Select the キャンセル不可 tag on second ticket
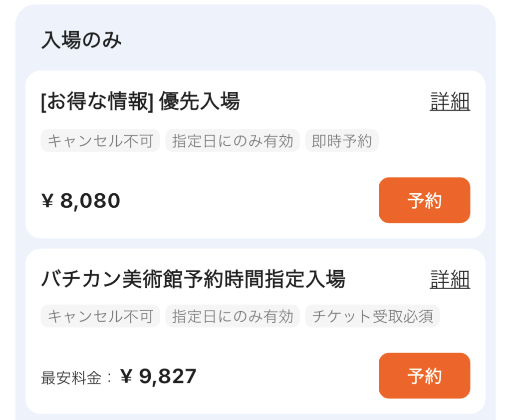This screenshot has height=420, width=511. click(x=100, y=316)
